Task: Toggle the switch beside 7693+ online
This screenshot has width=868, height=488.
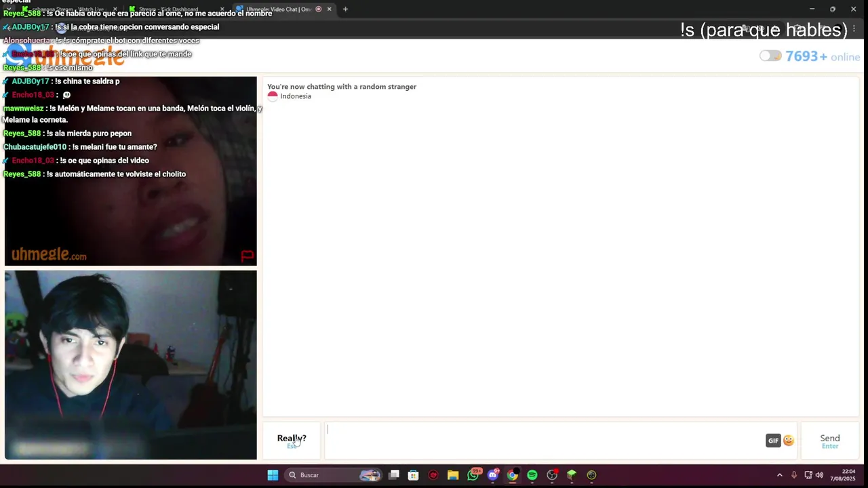Action: [x=770, y=56]
